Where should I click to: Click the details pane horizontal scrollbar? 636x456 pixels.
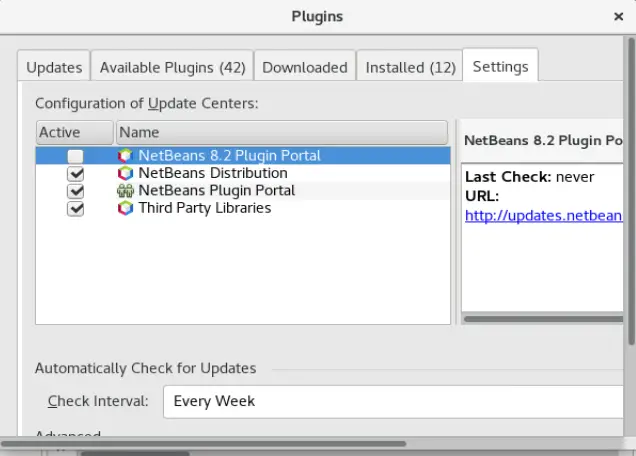[544, 319]
